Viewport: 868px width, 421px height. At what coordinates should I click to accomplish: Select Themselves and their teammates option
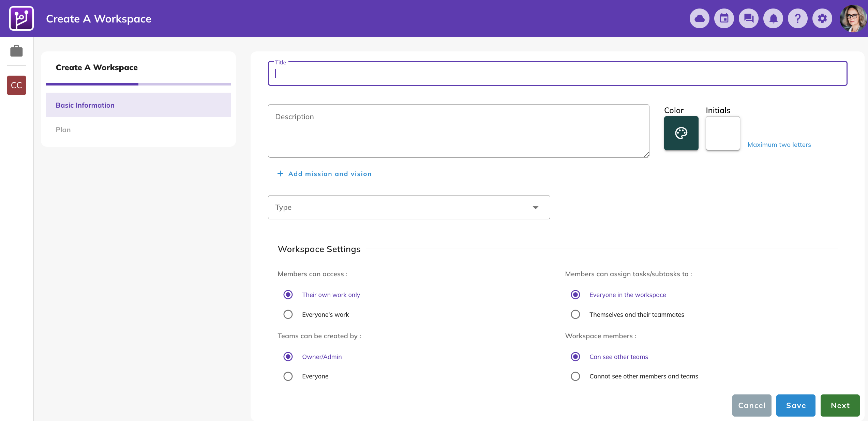575,314
